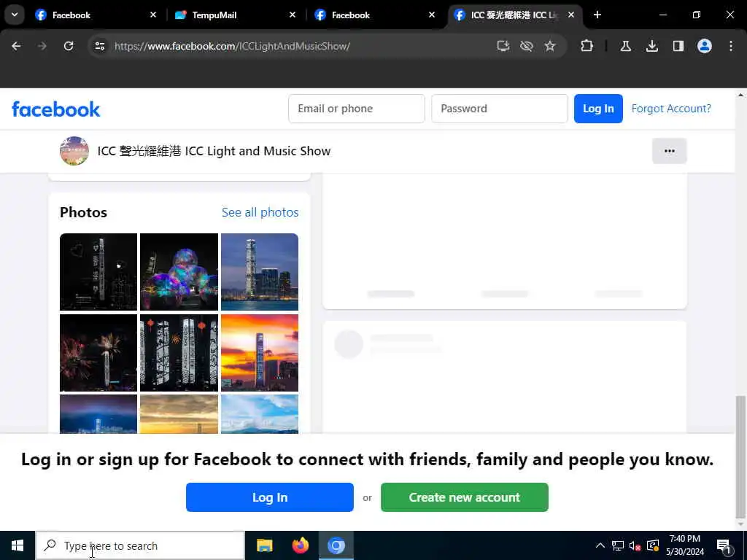This screenshot has width=747, height=560.
Task: Close the first Facebook tab
Action: coord(153,15)
